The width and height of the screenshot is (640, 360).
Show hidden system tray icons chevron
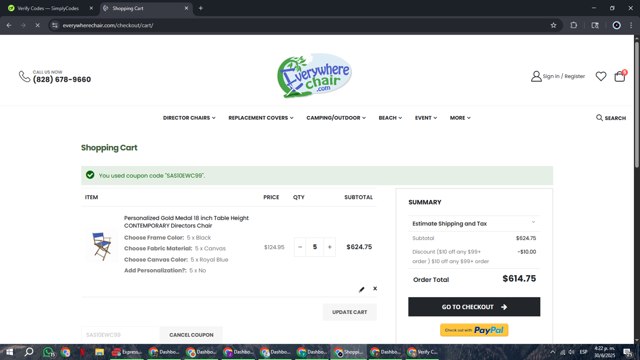[x=553, y=352]
